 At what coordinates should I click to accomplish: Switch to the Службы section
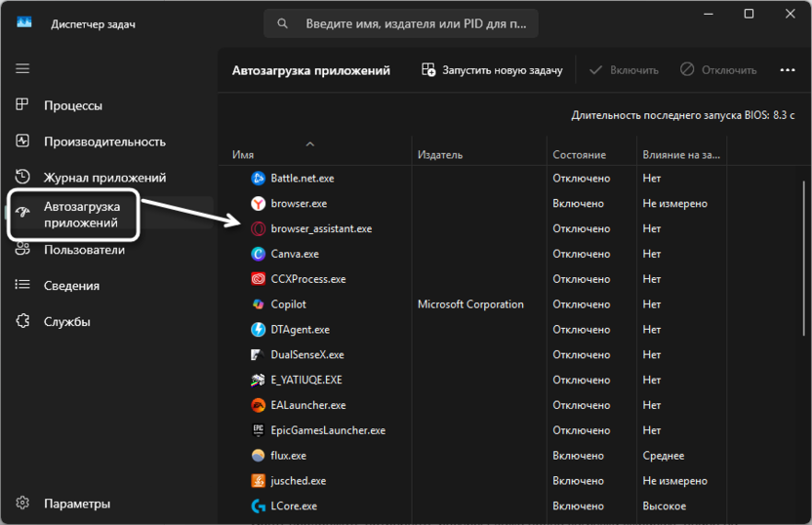point(66,322)
